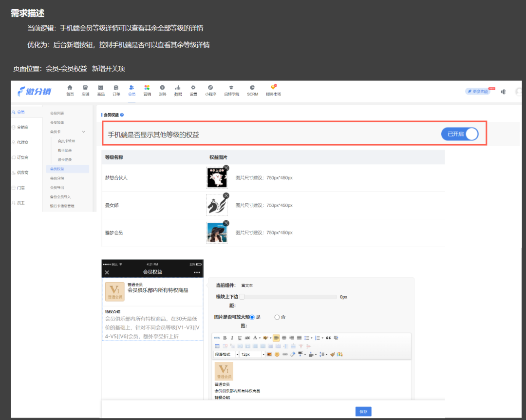Click the 模块上下边距 margin slider handle
526x420 pixels.
(242, 297)
